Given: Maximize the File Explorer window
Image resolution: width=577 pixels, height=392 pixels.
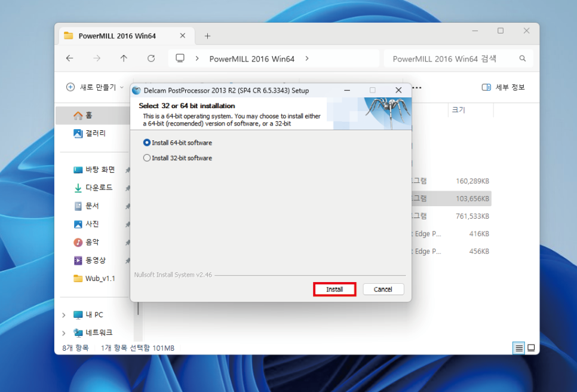Looking at the screenshot, I should (501, 31).
